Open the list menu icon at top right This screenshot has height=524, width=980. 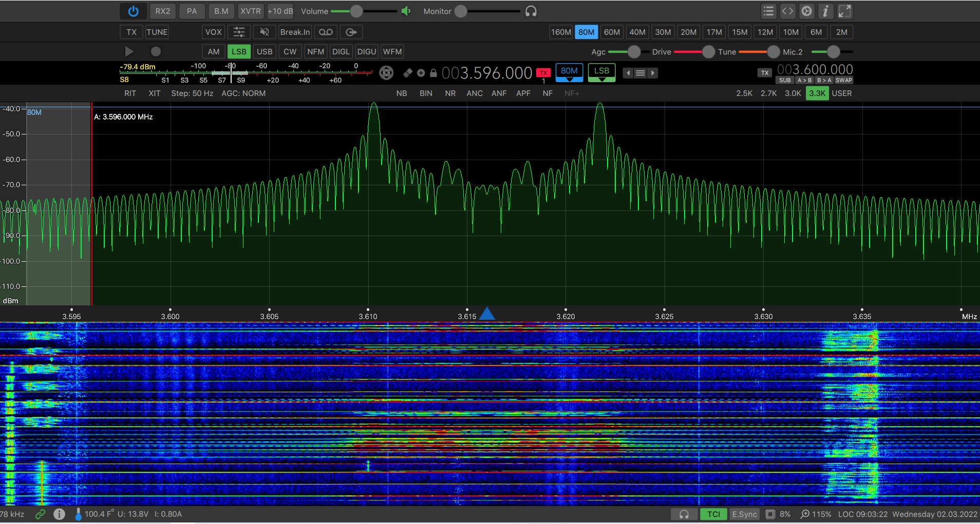click(768, 11)
